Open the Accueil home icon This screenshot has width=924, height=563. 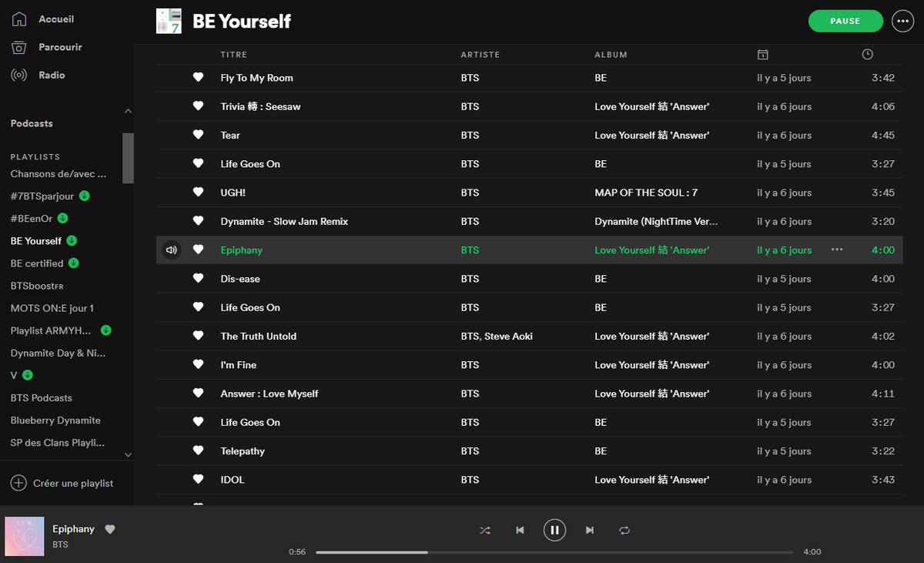pyautogui.click(x=19, y=19)
